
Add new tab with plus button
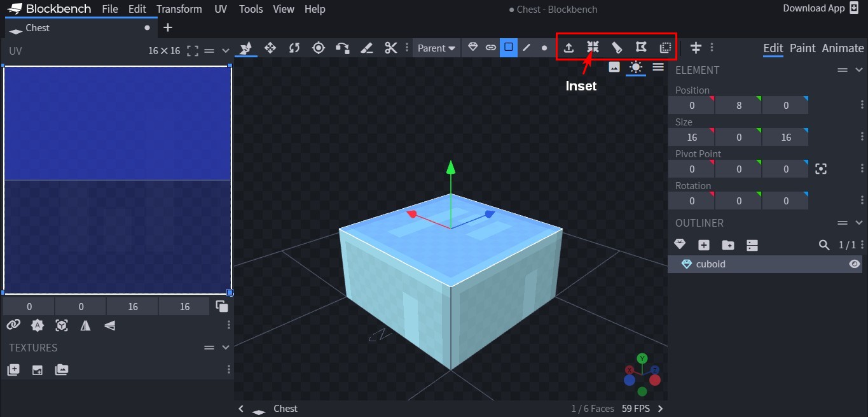pos(168,27)
